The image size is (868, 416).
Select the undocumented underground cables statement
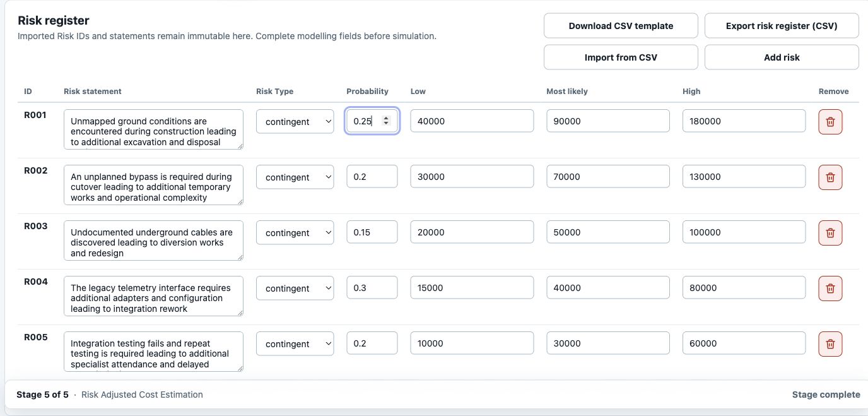153,241
